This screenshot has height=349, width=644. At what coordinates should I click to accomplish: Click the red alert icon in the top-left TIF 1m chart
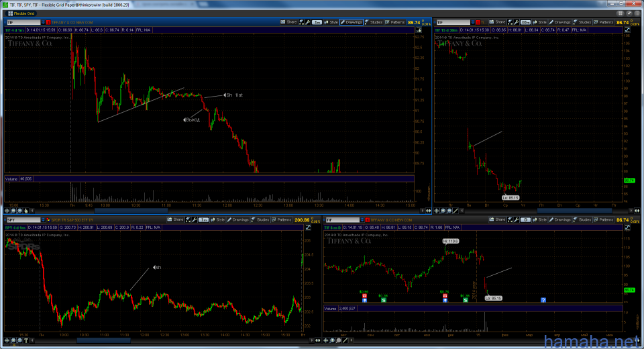tap(48, 22)
